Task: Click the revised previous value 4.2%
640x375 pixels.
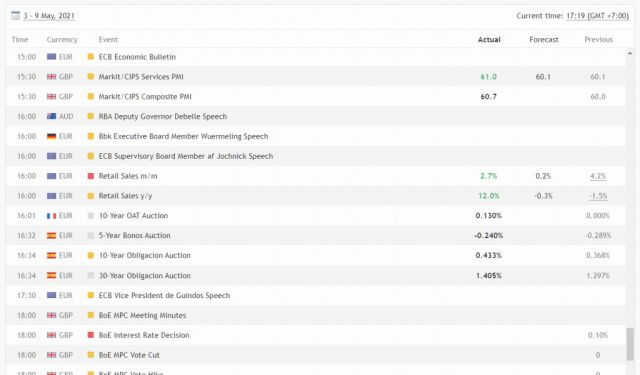Action: pyautogui.click(x=598, y=176)
